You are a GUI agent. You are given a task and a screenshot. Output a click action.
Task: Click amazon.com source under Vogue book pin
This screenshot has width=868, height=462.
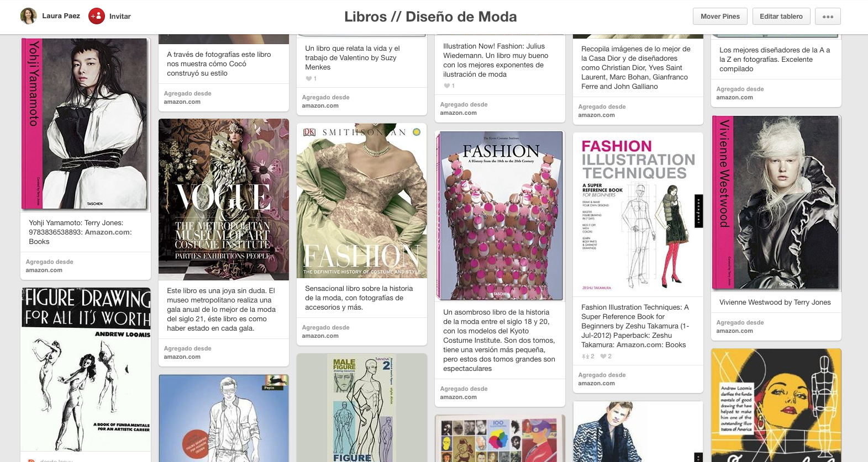coord(182,357)
